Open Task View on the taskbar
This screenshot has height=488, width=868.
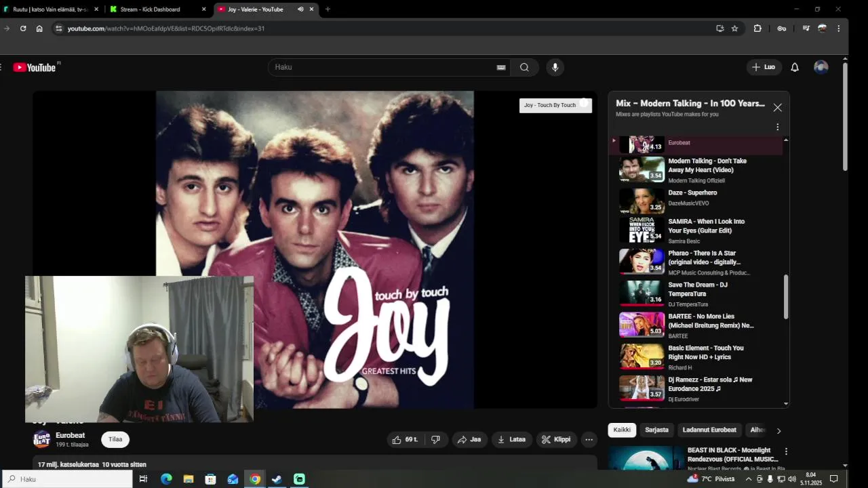click(x=143, y=479)
